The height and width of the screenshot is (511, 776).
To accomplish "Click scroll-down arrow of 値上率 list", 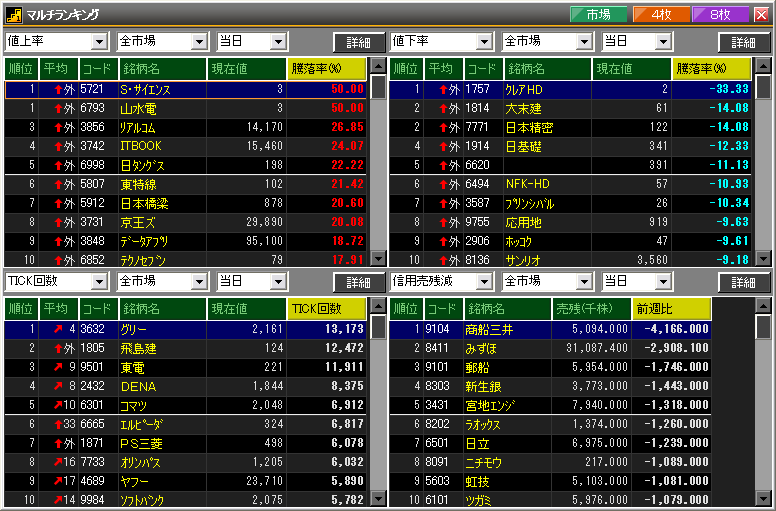I will pos(379,258).
